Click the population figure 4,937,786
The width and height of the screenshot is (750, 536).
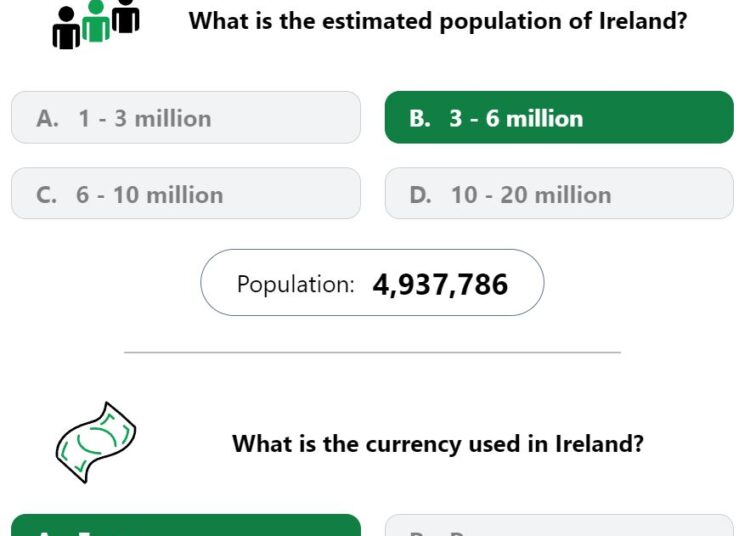pos(440,284)
